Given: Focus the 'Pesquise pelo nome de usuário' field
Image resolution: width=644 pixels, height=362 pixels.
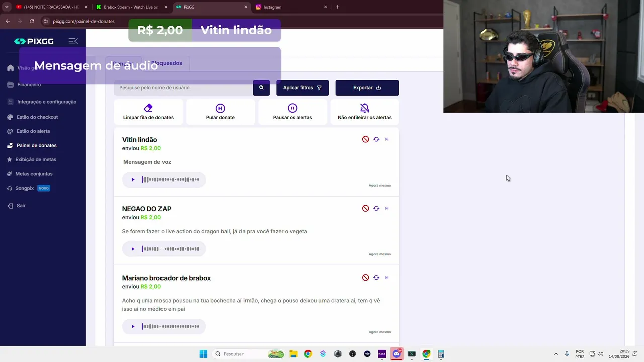Looking at the screenshot, I should 183,88.
